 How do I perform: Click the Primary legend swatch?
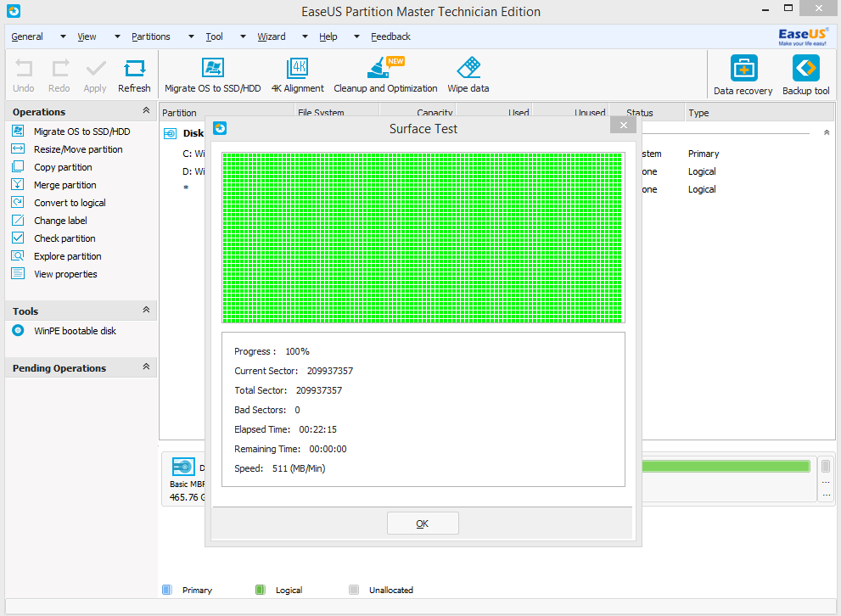[x=167, y=590]
